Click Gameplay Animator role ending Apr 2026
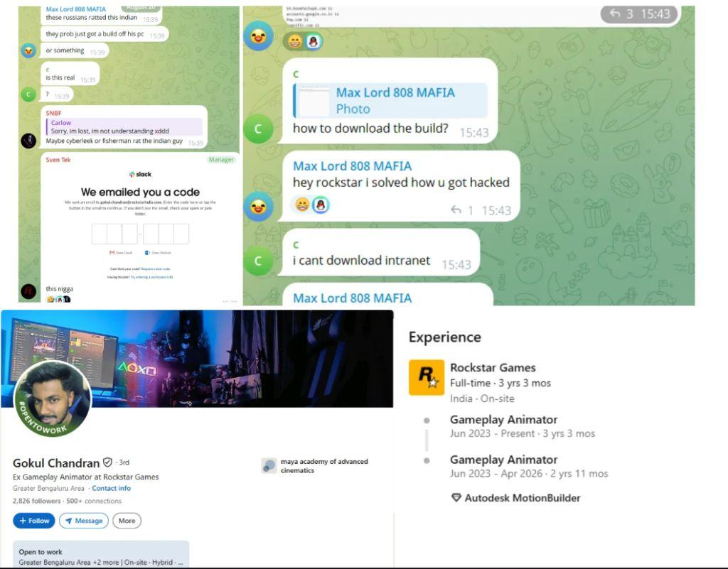 pyautogui.click(x=503, y=460)
